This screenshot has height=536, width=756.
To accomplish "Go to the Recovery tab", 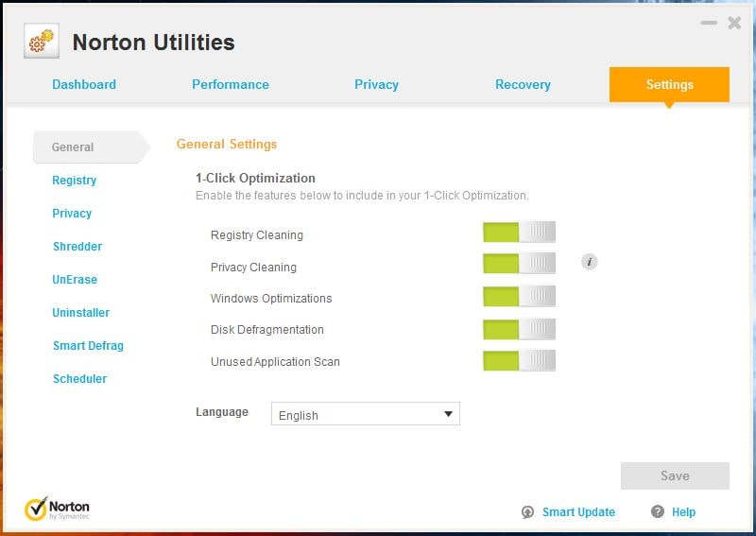I will (x=523, y=84).
